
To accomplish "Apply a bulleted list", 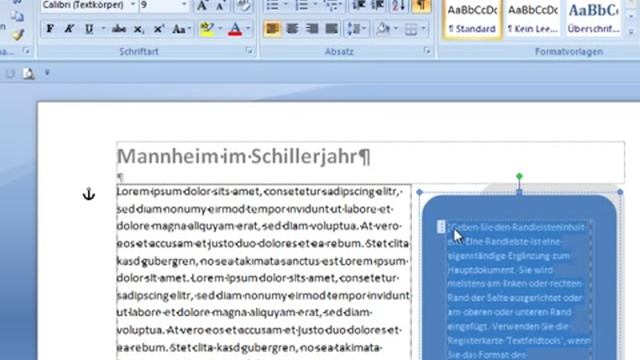I will click(x=272, y=5).
